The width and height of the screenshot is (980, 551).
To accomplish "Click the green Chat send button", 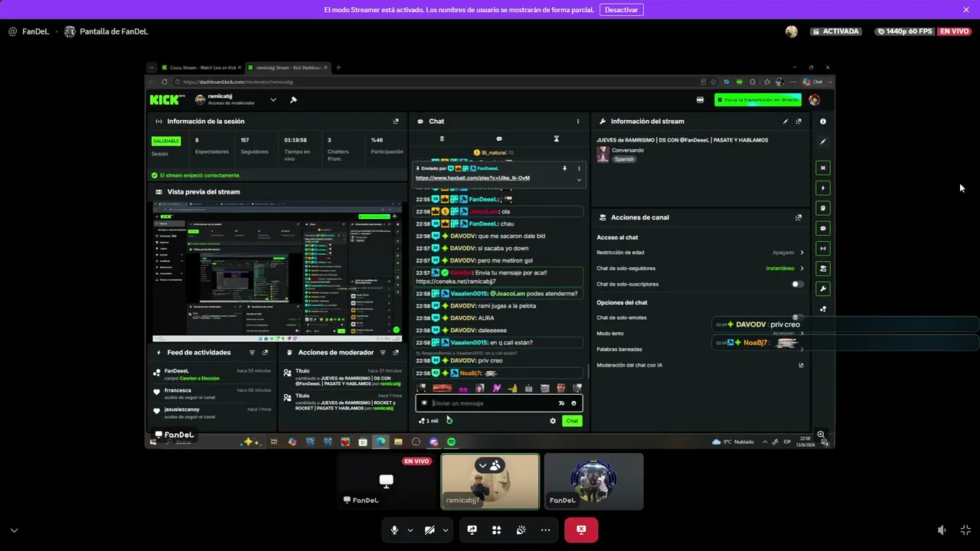I will 572,421.
